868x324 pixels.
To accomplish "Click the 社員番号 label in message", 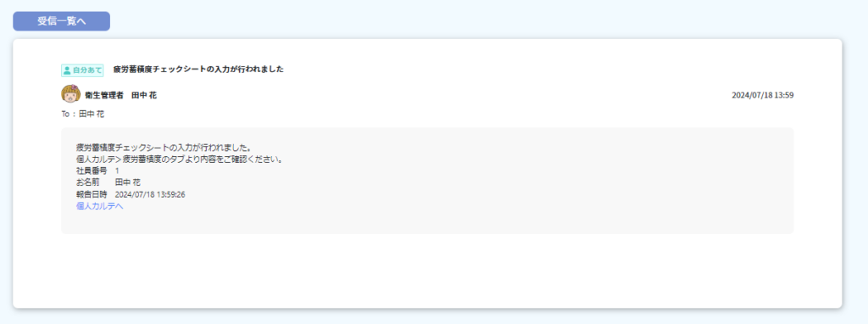I will (x=92, y=170).
